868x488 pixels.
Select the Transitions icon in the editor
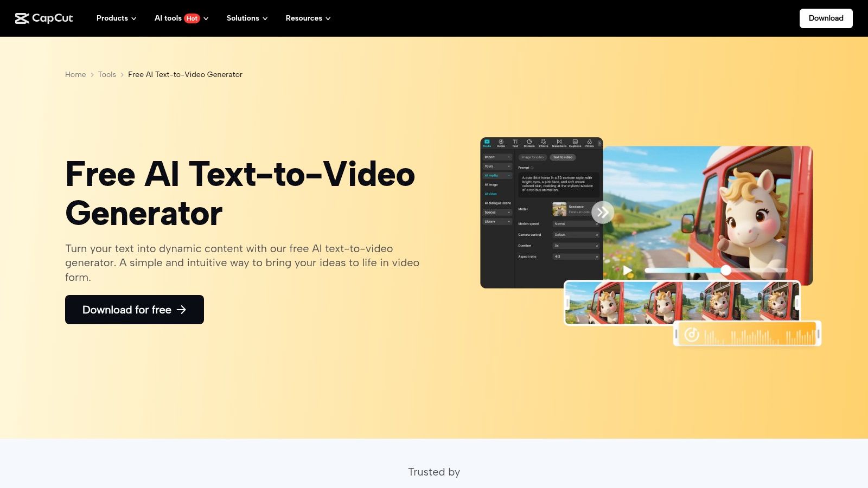(x=559, y=143)
